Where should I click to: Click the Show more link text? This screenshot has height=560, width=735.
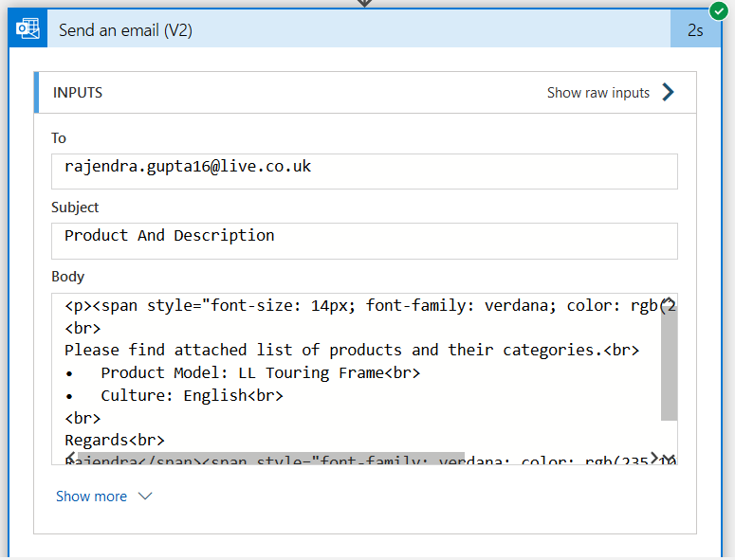pyautogui.click(x=91, y=496)
